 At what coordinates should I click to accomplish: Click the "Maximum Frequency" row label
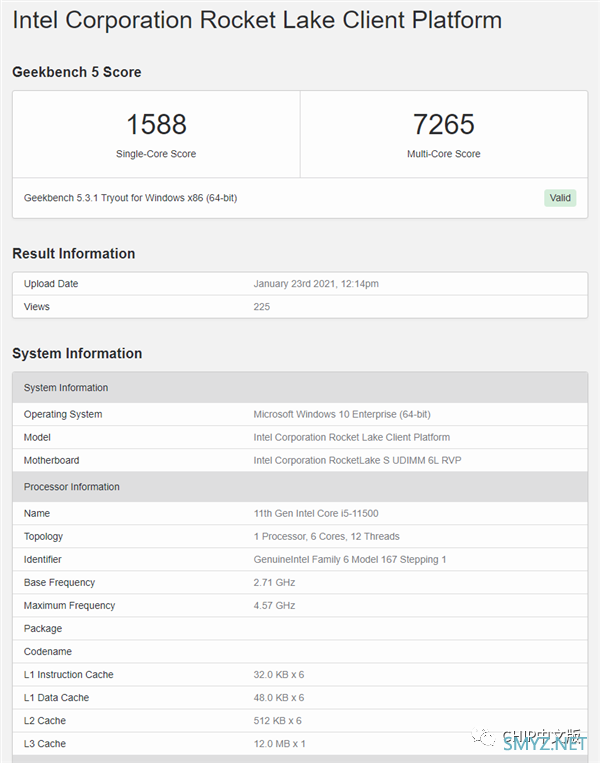tap(70, 605)
